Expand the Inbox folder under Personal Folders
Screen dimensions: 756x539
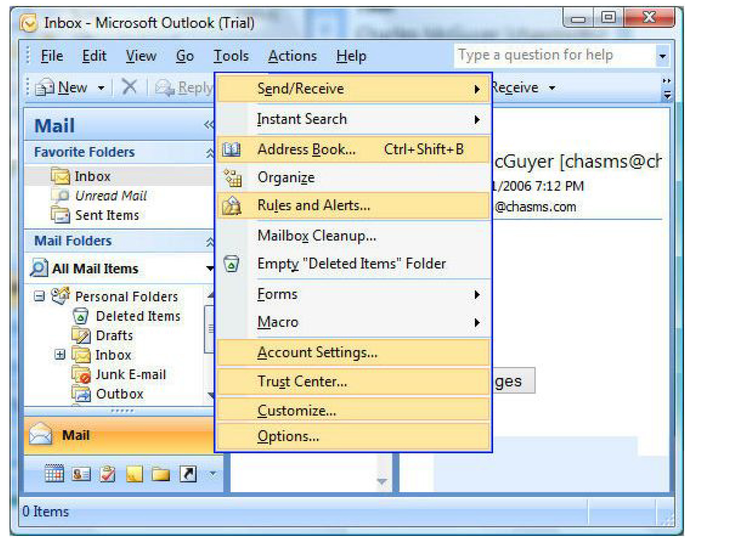coord(59,355)
